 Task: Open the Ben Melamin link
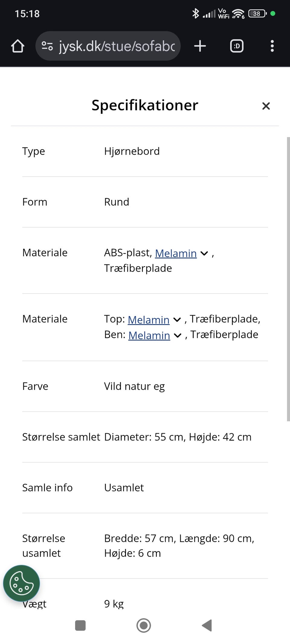pyautogui.click(x=149, y=335)
